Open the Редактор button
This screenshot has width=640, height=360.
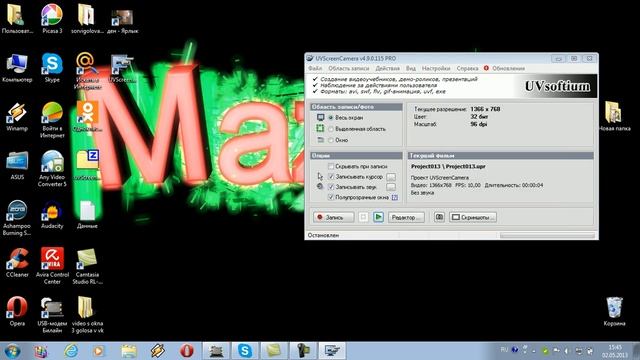point(406,217)
